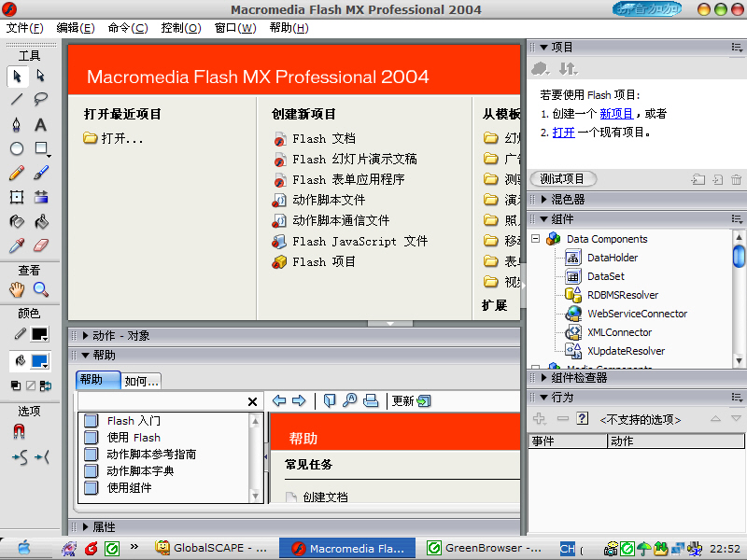The image size is (747, 560).
Task: Expand the 组件检查器 panel
Action: point(543,378)
